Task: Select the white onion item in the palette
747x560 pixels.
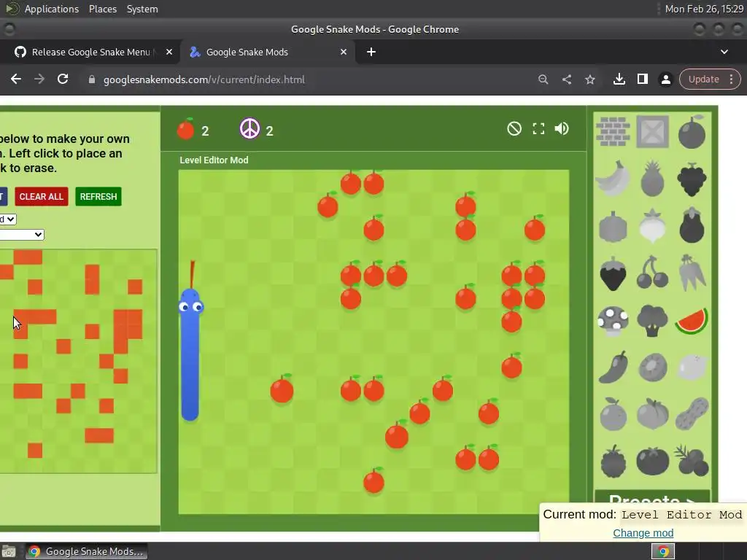Action: point(652,226)
